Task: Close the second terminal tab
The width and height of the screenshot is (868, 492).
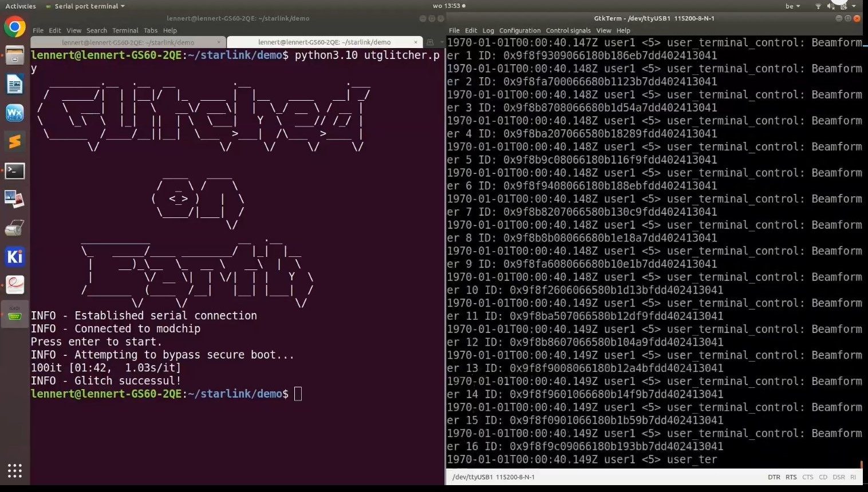Action: point(416,42)
